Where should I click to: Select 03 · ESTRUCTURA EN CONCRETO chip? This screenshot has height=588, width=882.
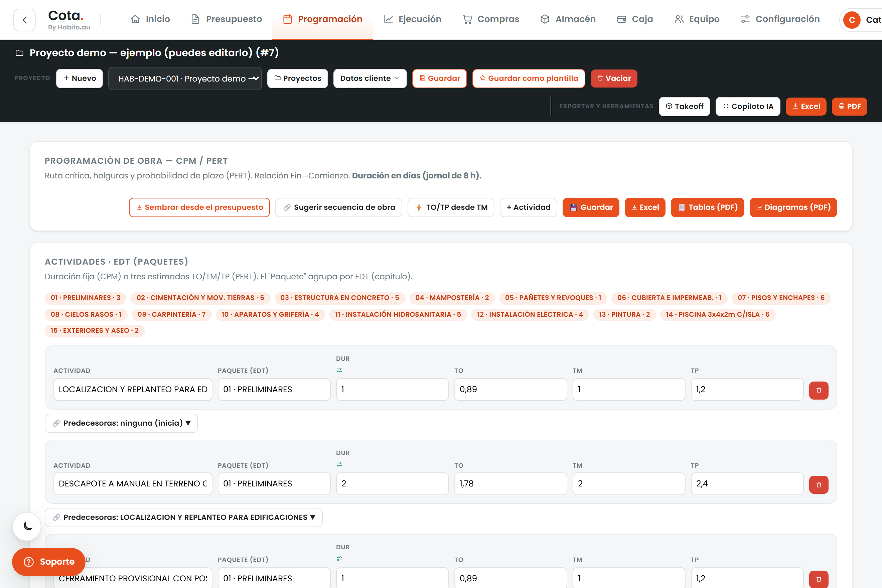pos(340,298)
